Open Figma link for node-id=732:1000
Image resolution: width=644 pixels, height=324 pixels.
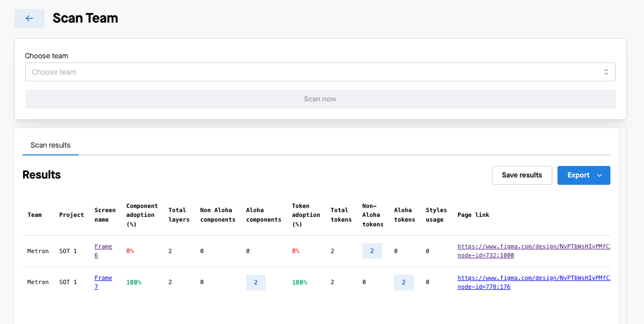(x=534, y=251)
